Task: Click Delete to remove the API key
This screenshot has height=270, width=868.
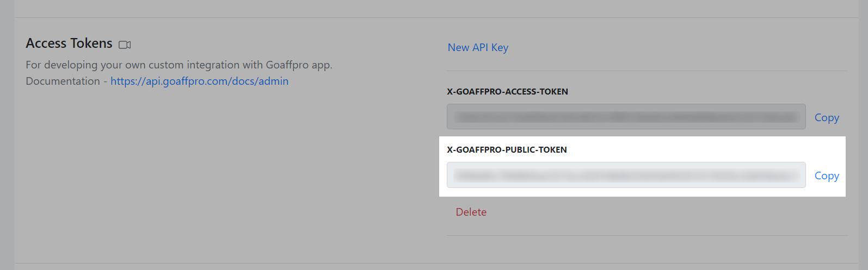Action: click(471, 212)
